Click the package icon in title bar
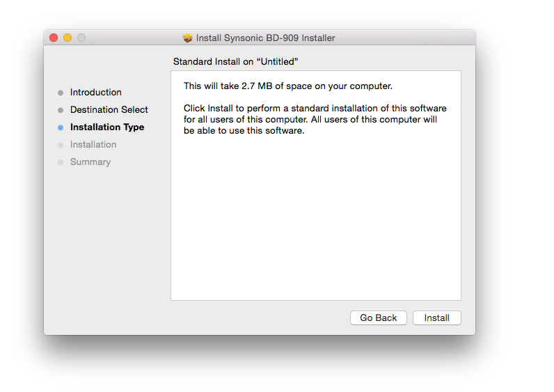The image size is (554, 392). point(187,38)
